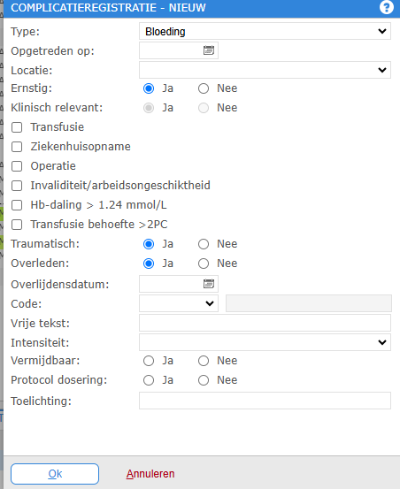The height and width of the screenshot is (489, 400).
Task: Expand the Intensiteit dropdown
Action: [265, 342]
